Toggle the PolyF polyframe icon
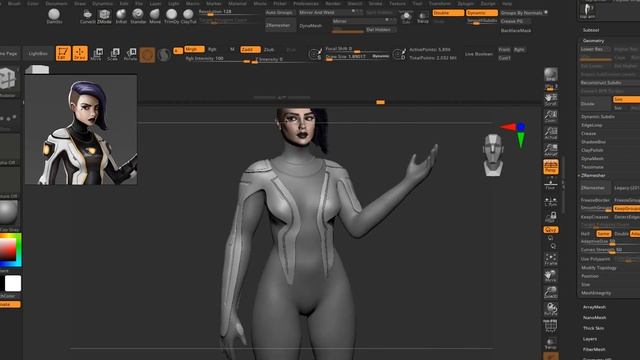The image size is (640, 360). [551, 326]
